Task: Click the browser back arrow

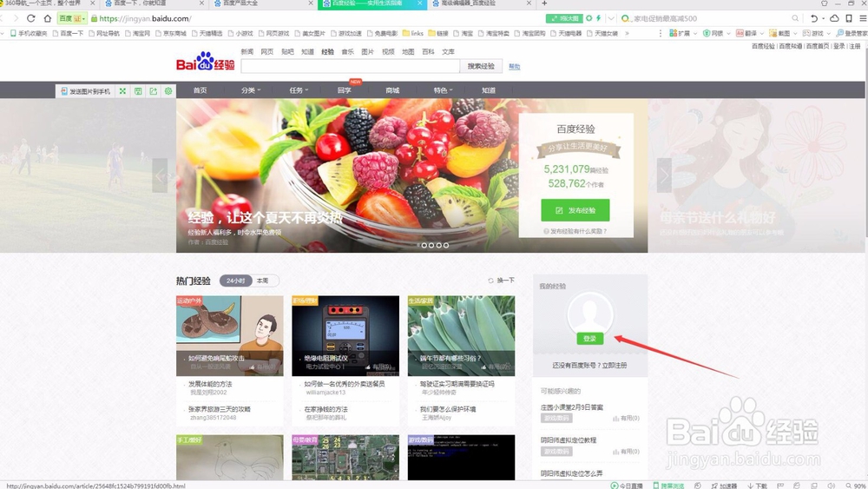Action: tap(3, 18)
